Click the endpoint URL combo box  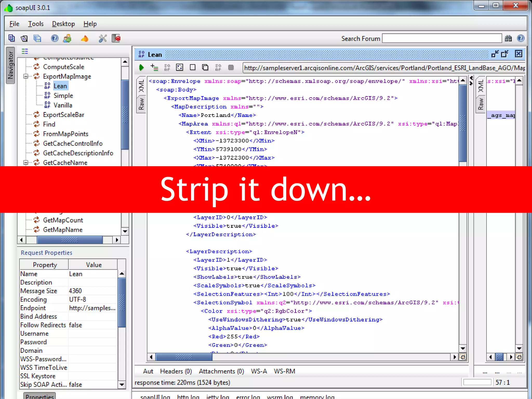(x=384, y=68)
